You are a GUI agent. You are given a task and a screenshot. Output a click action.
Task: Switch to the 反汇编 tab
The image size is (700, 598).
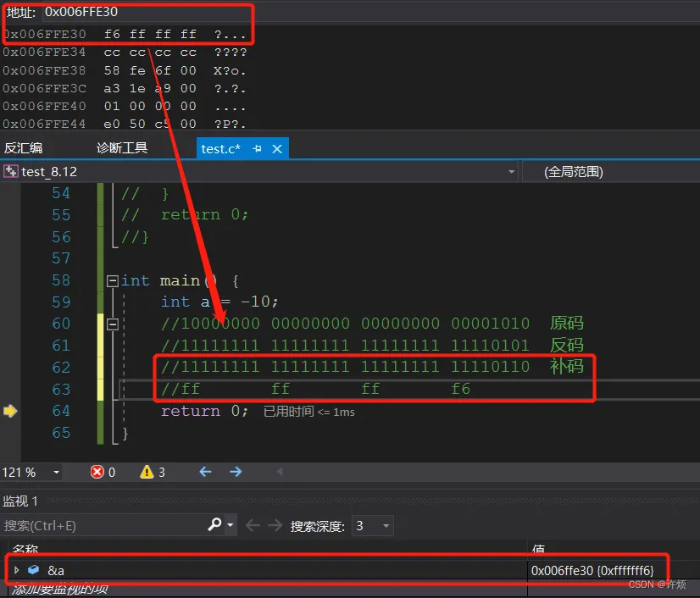pyautogui.click(x=23, y=147)
